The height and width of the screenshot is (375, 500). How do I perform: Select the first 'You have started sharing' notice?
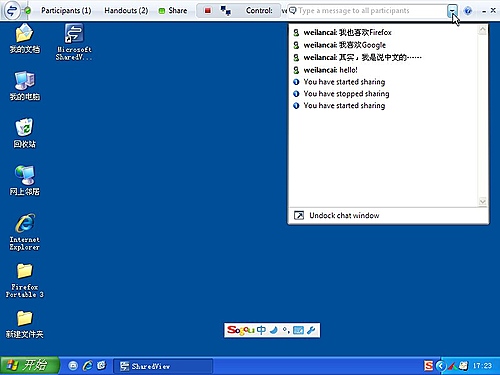click(x=339, y=82)
